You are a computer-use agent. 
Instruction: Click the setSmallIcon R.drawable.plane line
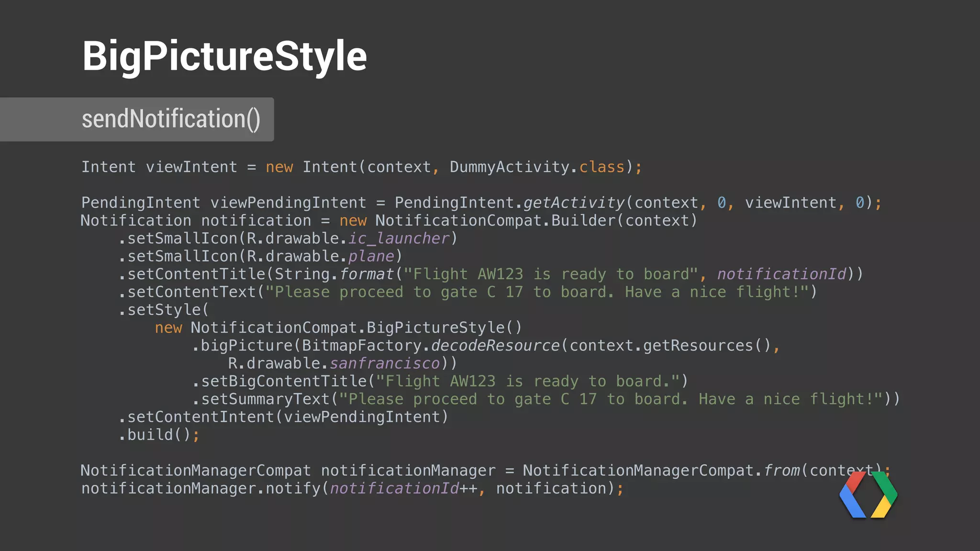pos(260,256)
